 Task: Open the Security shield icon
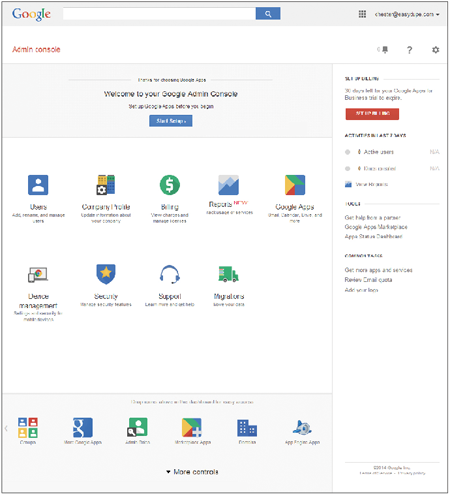(106, 274)
